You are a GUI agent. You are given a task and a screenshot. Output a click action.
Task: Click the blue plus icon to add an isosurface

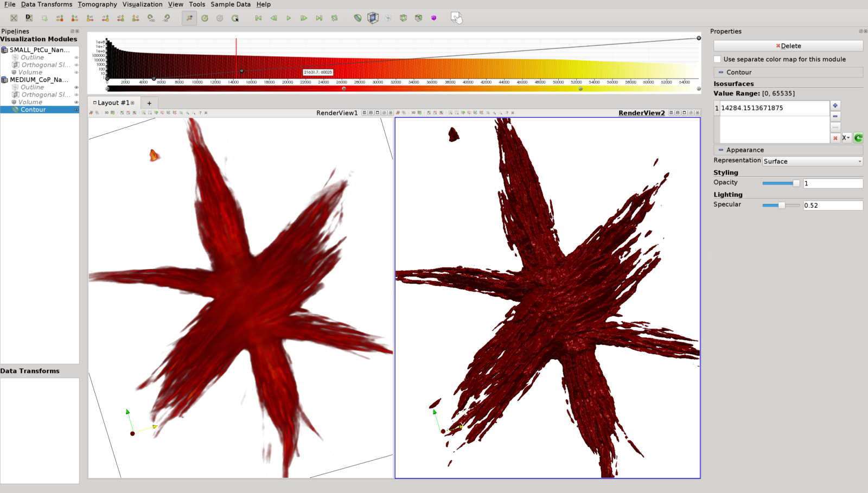[x=835, y=105]
